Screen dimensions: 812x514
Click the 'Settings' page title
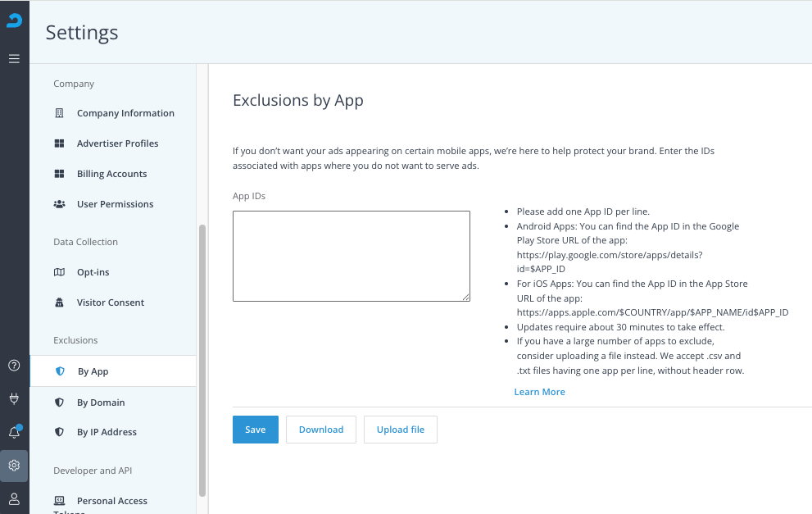[x=82, y=33]
